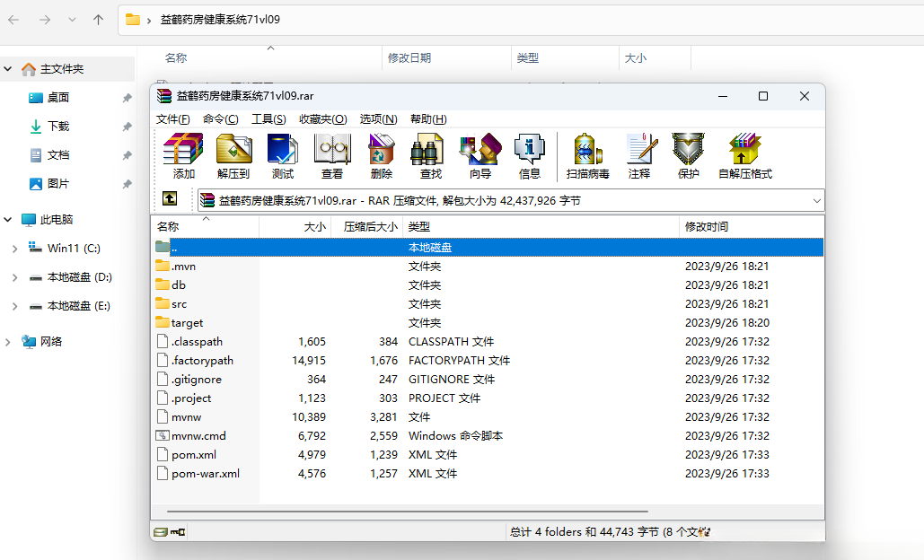
Task: Click the SFX (自解压格式) icon
Action: point(745,155)
